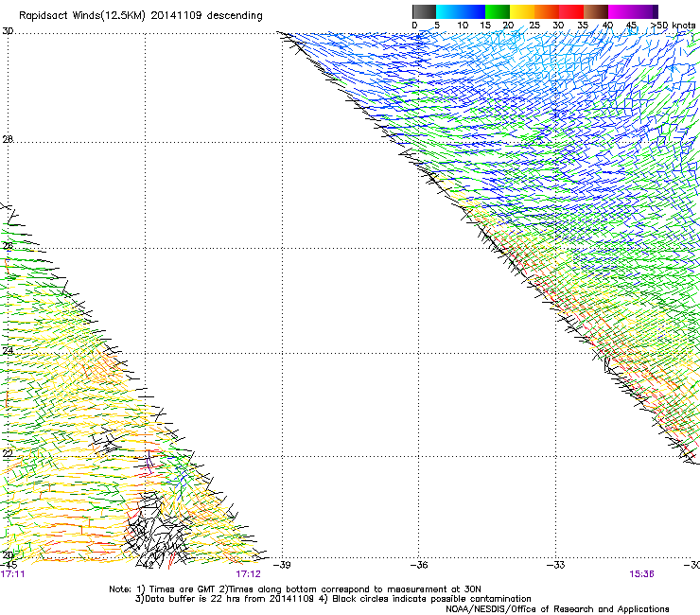700x615 pixels.
Task: Click the purple 17:11 time label
Action: click(12, 574)
